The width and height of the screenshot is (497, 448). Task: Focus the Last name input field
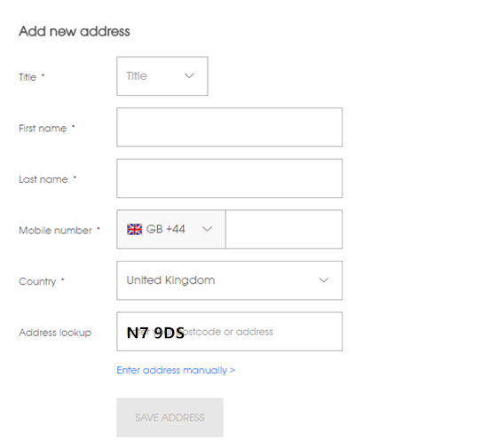click(x=230, y=178)
